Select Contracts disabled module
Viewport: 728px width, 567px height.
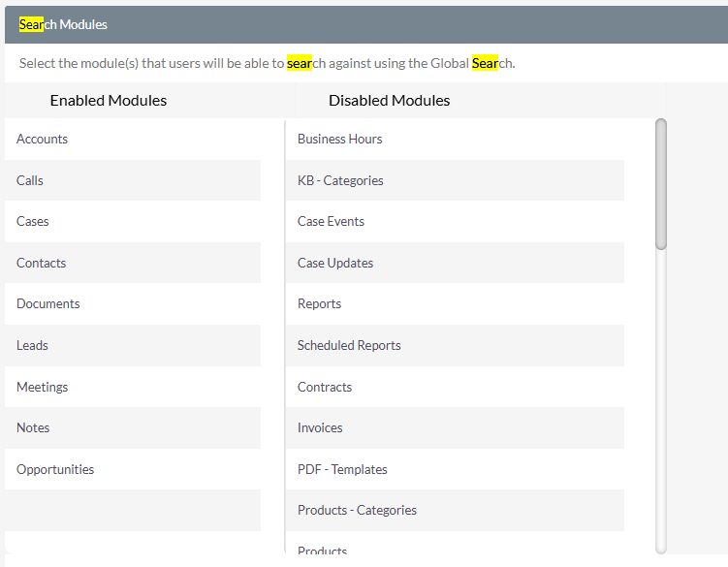455,387
